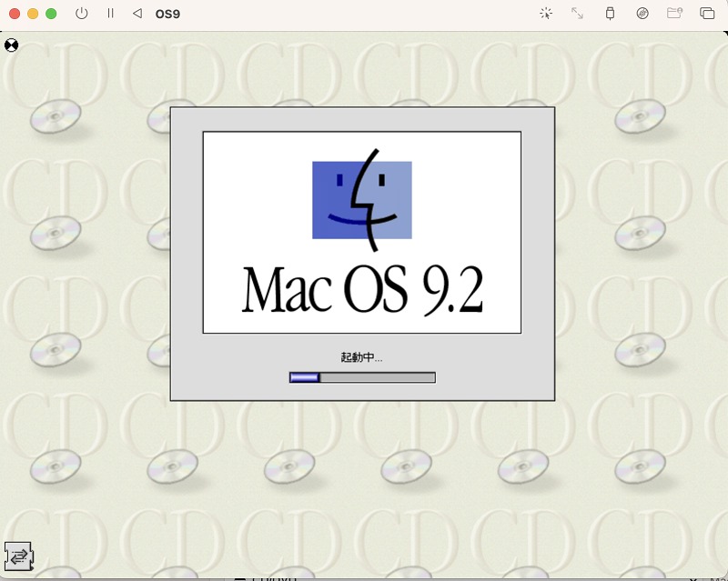Screen dimensions: 728x581
Task: Minimize the window using yellow button
Action: pyautogui.click(x=33, y=14)
